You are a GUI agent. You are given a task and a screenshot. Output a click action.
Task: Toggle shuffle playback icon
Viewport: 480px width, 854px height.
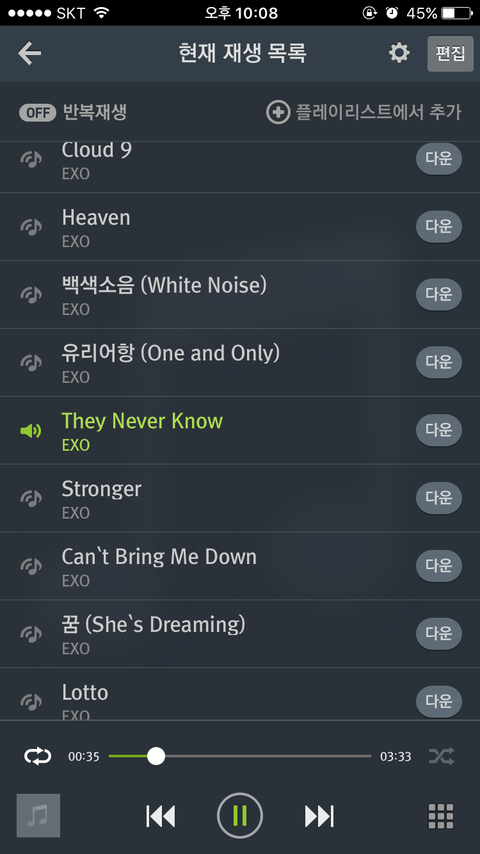(x=441, y=756)
